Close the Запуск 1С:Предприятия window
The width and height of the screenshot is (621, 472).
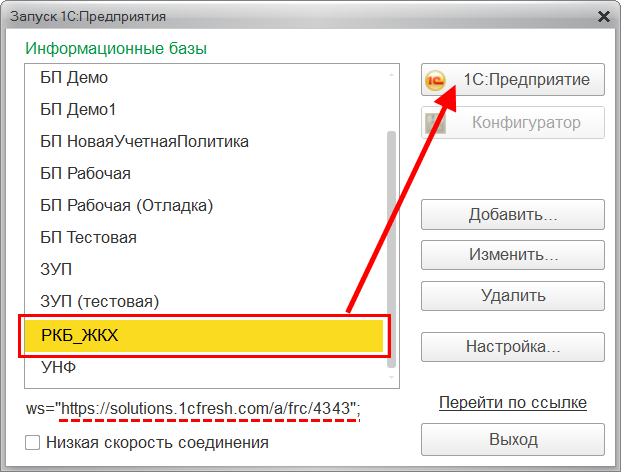point(604,17)
